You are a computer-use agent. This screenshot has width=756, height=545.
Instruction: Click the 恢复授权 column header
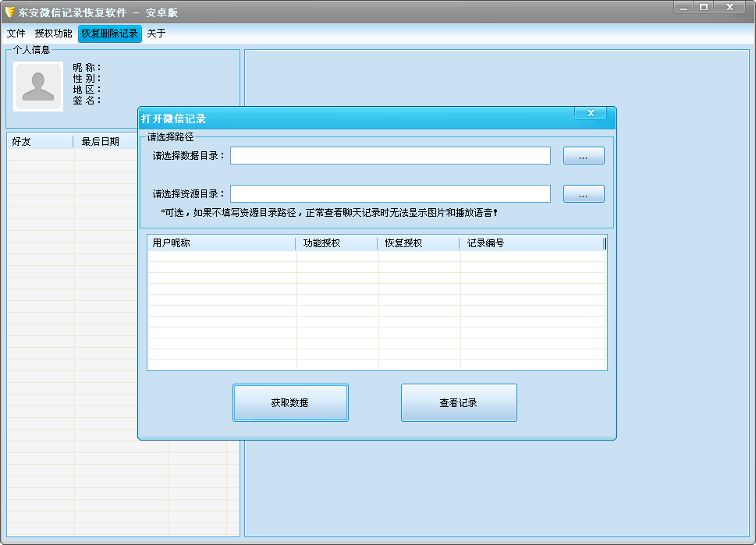pyautogui.click(x=419, y=243)
